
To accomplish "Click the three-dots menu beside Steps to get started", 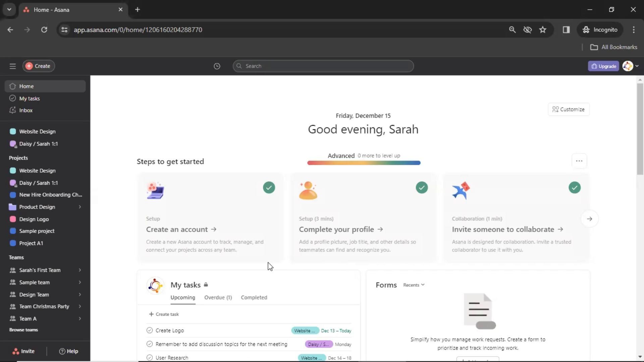I will click(x=579, y=161).
